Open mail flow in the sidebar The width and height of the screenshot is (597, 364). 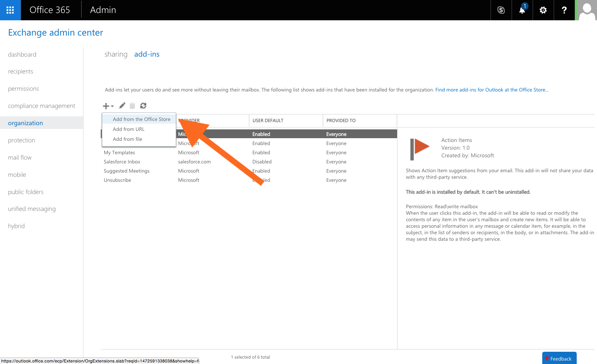pos(20,157)
